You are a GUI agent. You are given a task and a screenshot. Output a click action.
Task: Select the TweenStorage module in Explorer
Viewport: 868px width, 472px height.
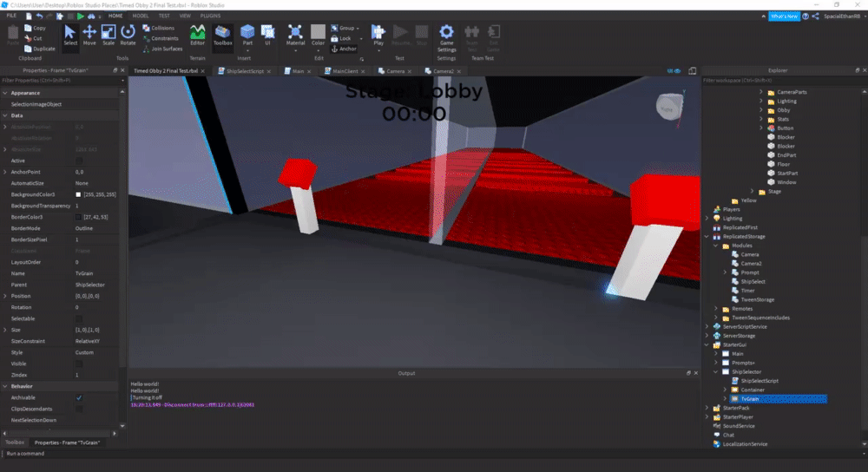point(757,299)
